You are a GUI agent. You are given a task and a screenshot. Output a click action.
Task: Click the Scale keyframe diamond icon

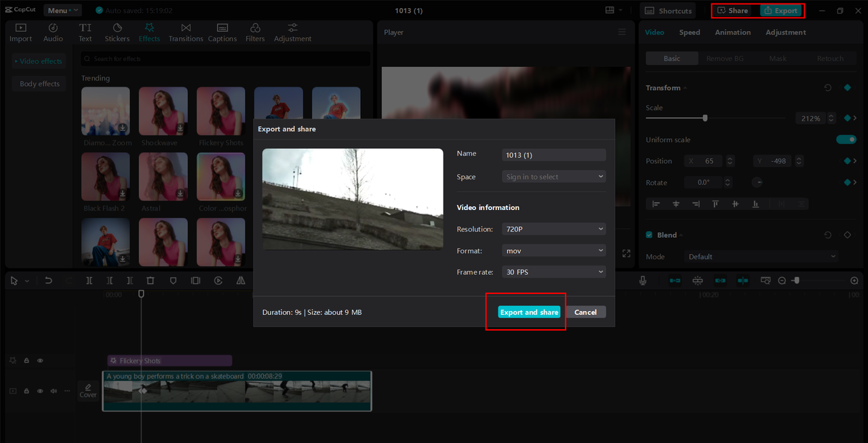pos(847,119)
